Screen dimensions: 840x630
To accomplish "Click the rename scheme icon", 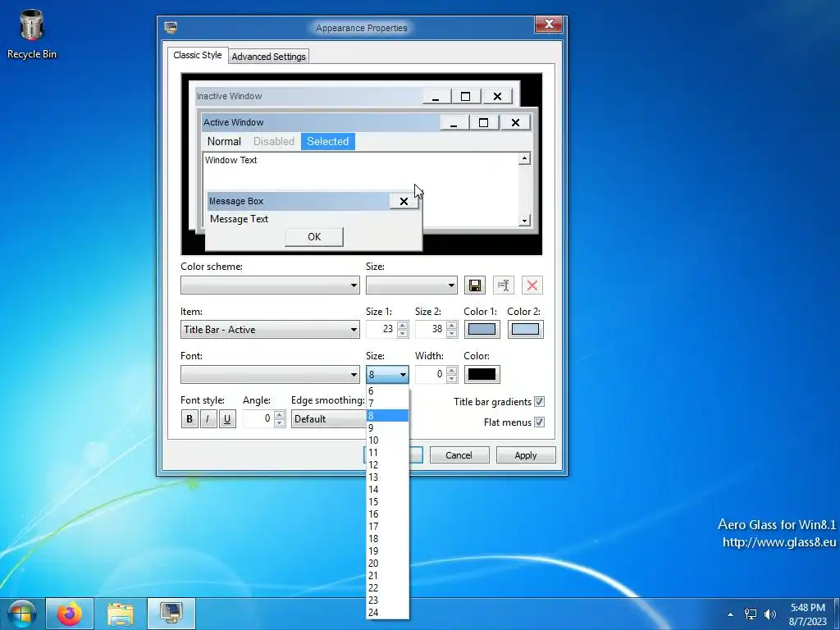I will 504,285.
